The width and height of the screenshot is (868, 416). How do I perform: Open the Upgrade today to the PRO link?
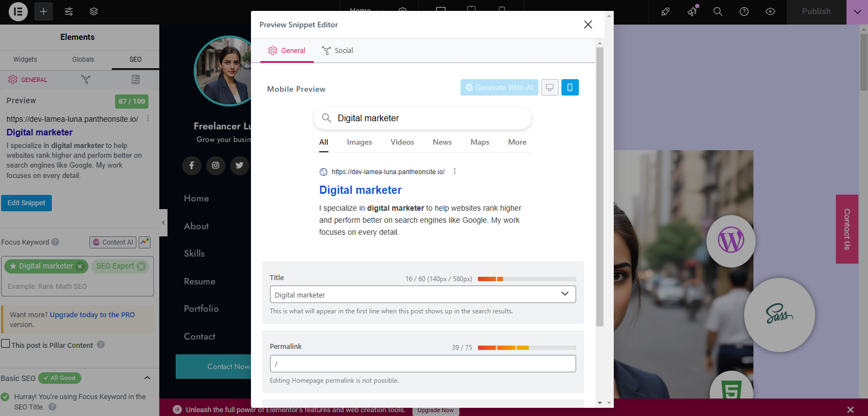(x=92, y=315)
